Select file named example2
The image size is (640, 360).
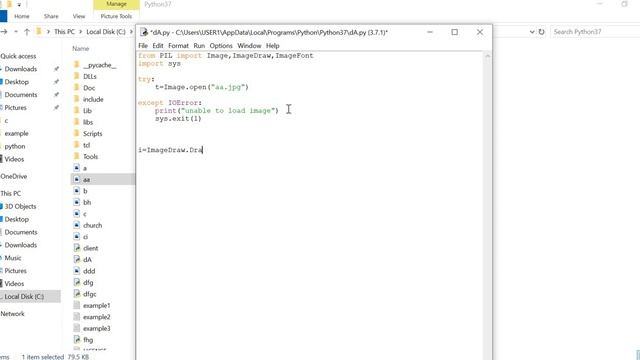pos(96,317)
